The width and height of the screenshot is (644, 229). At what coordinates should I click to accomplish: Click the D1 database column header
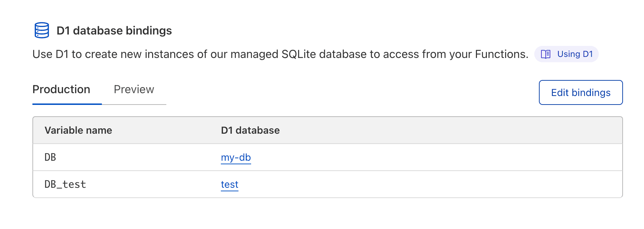(250, 130)
